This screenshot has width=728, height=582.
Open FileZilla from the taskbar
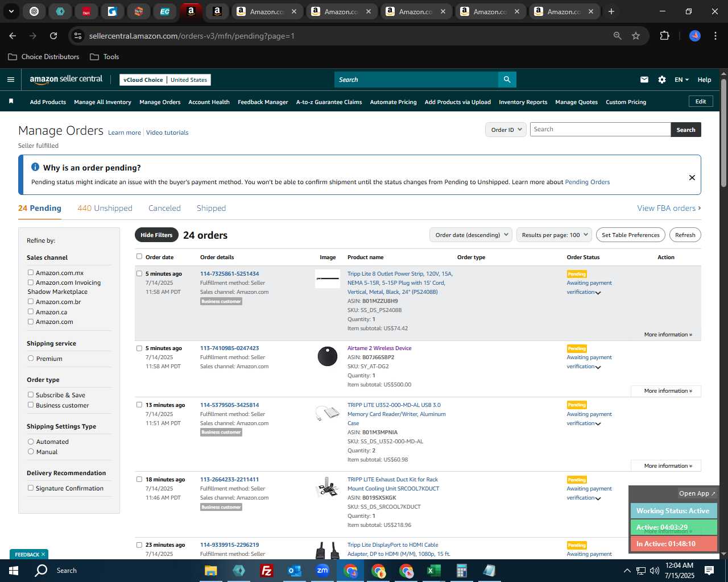[266, 571]
